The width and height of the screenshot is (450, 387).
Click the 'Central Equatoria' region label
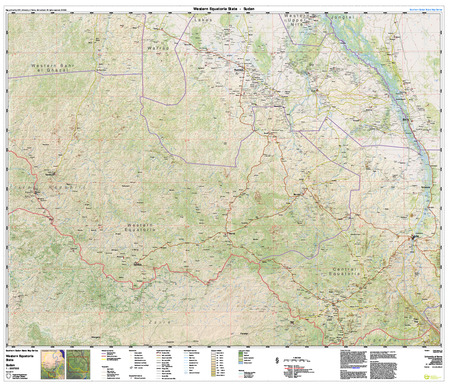(345, 271)
